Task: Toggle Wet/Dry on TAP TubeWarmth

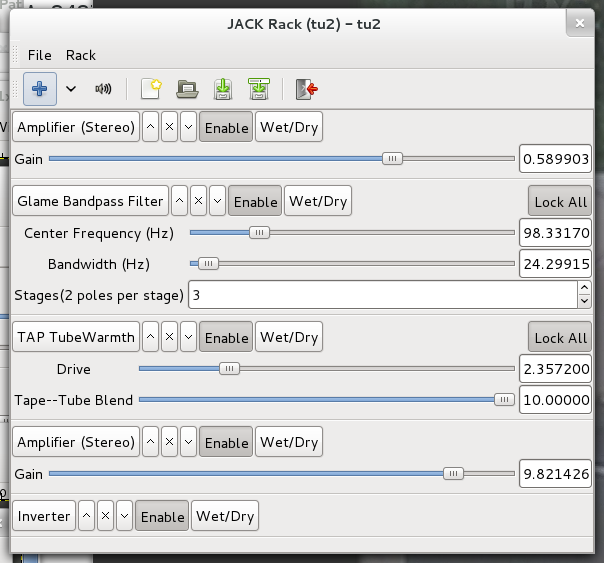Action: pyautogui.click(x=289, y=337)
